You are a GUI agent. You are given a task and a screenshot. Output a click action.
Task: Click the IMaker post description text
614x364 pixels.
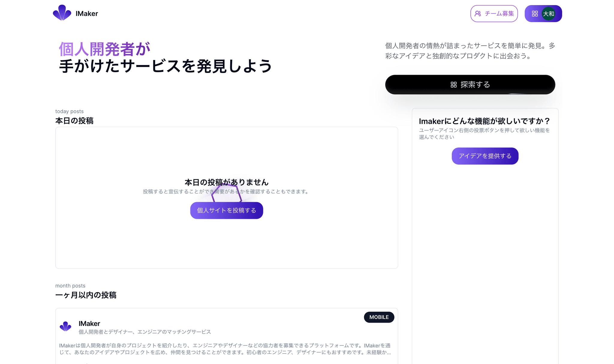225,349
